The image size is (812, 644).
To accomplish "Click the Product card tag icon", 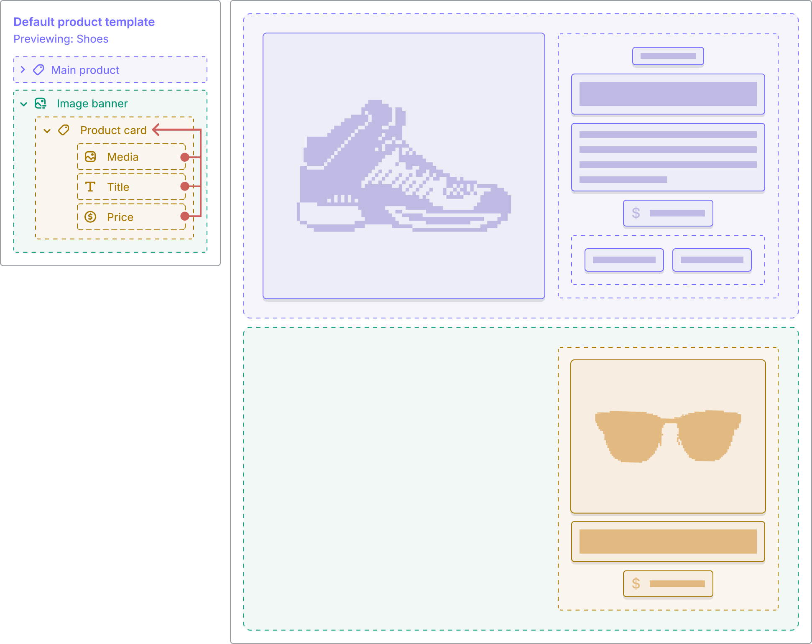I will 64,130.
